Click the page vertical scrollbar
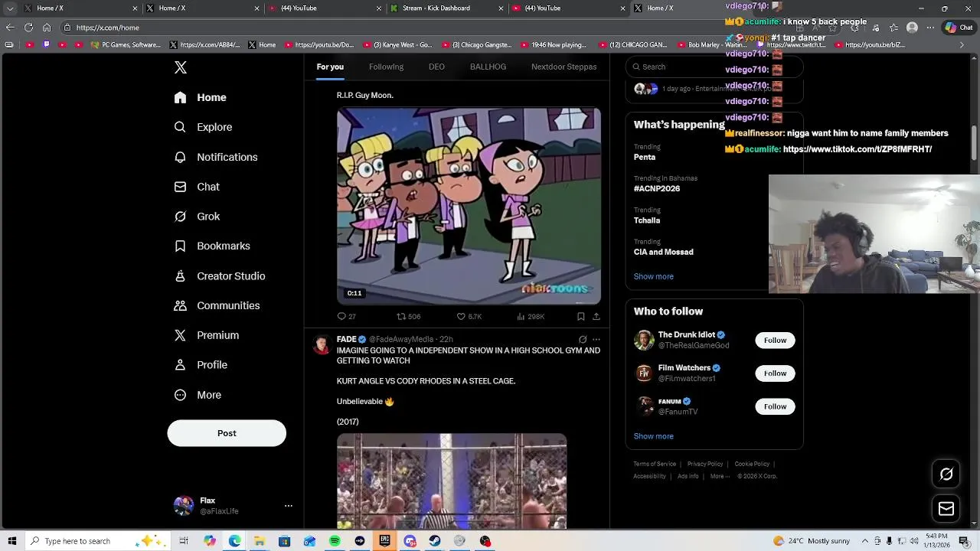Viewport: 980px width, 551px height. [x=974, y=142]
